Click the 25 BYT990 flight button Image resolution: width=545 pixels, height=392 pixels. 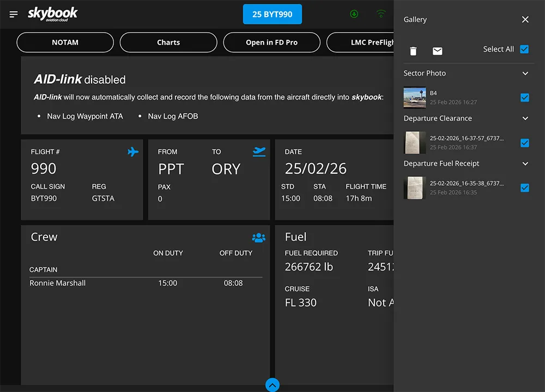coord(272,14)
